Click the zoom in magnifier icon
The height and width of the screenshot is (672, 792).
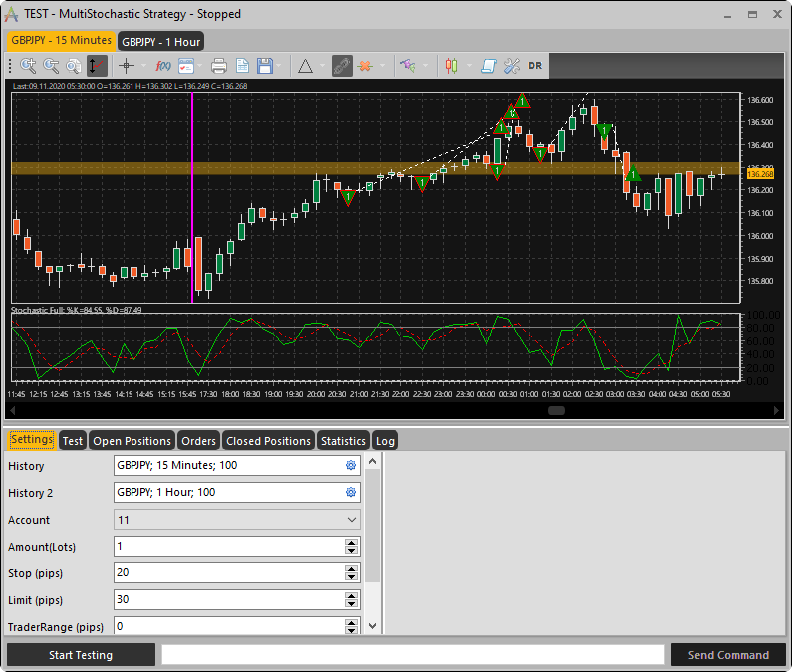click(x=28, y=65)
